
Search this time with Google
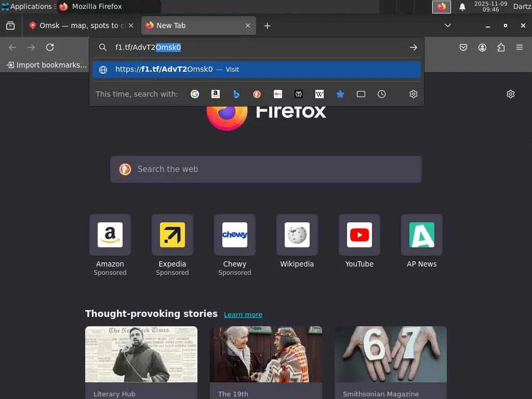pos(195,94)
